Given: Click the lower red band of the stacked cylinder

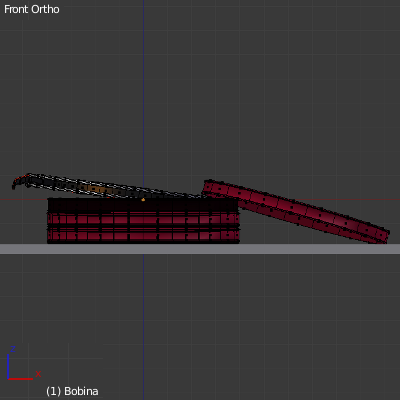Looking at the screenshot, I should [x=143, y=236].
